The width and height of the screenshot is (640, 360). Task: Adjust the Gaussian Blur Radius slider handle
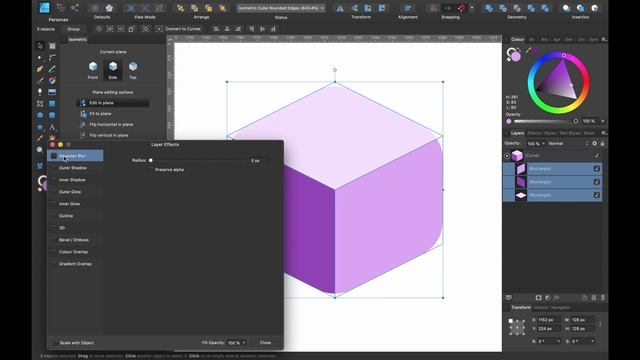pos(151,160)
